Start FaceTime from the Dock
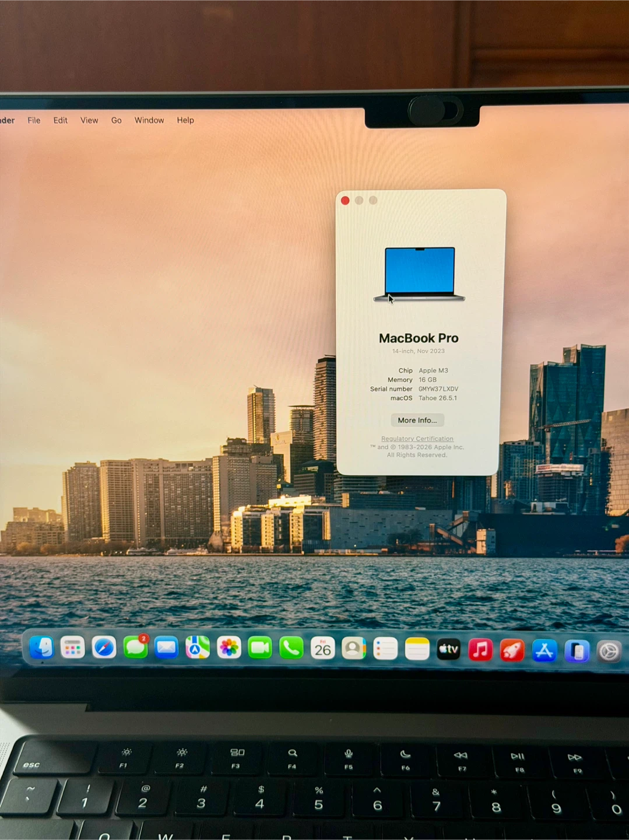The image size is (629, 840). point(260,649)
